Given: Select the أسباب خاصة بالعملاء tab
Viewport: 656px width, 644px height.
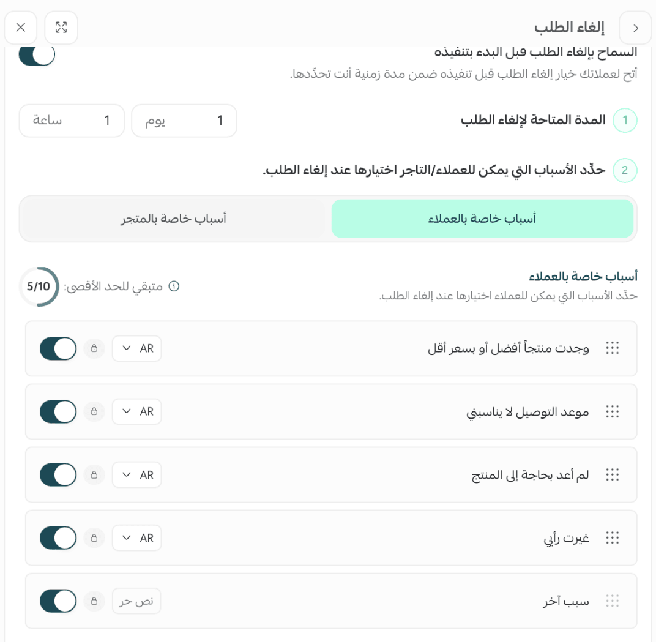Looking at the screenshot, I should click(x=482, y=219).
